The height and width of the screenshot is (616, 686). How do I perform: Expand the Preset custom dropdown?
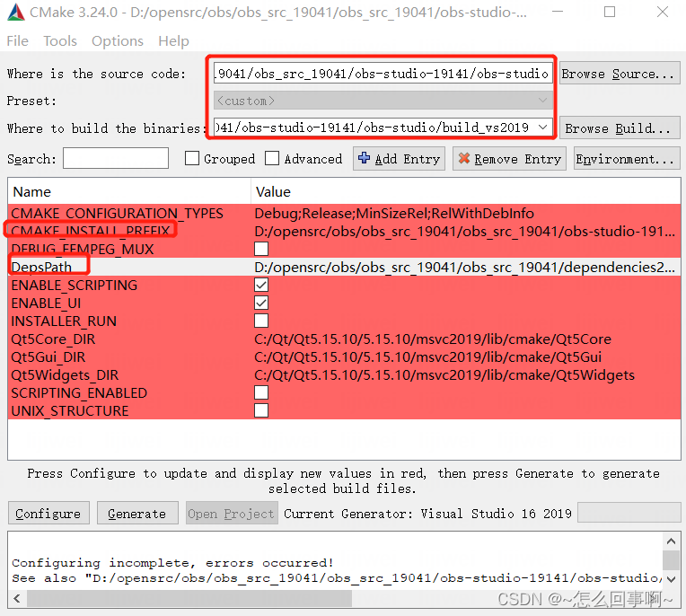(x=383, y=101)
